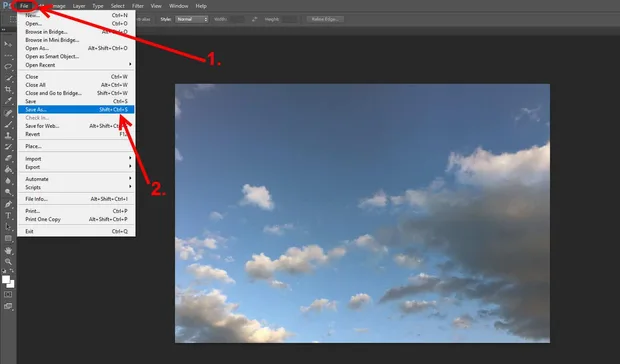Screen dimensions: 620x364
Task: Open the Select menu
Action: click(x=117, y=6)
